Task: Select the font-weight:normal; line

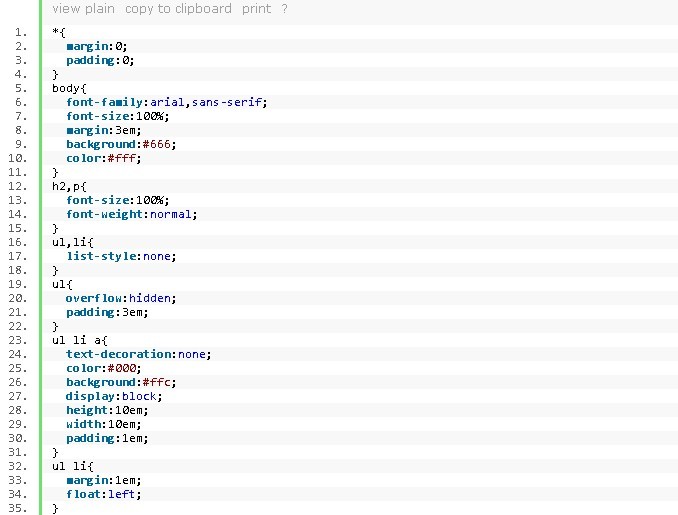Action: point(131,214)
